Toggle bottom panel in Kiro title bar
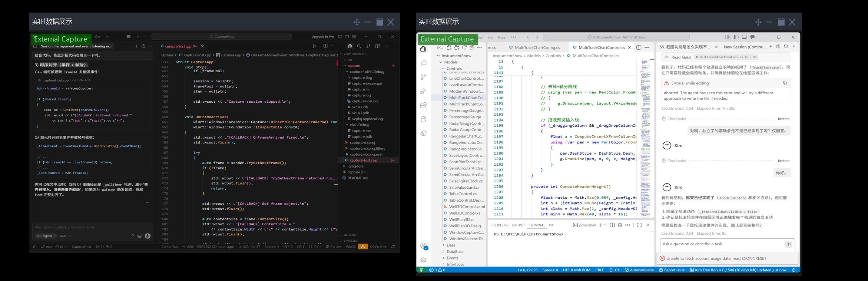Screen dimensions: 868x281 coord(744,37)
